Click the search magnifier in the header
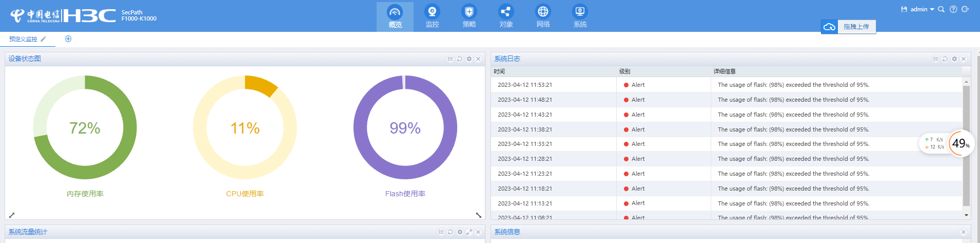Screen dimensions: 980x243 click(x=941, y=9)
